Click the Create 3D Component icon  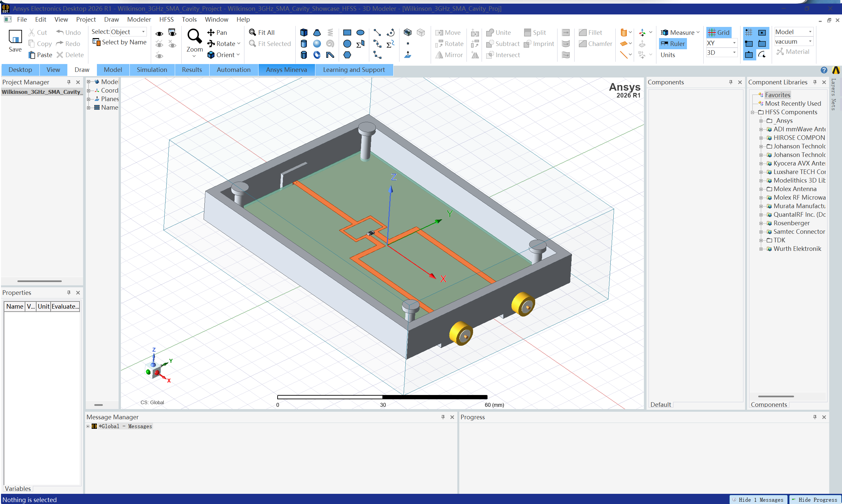point(408,33)
